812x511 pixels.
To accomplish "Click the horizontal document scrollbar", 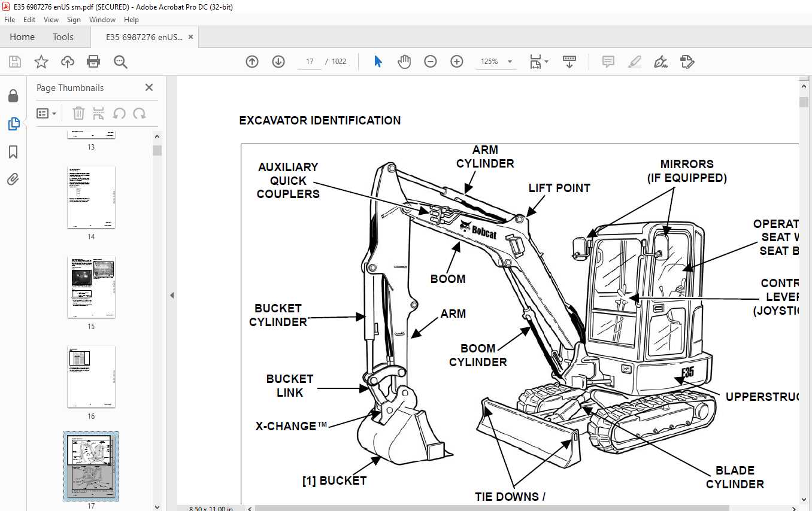I will 492,508.
